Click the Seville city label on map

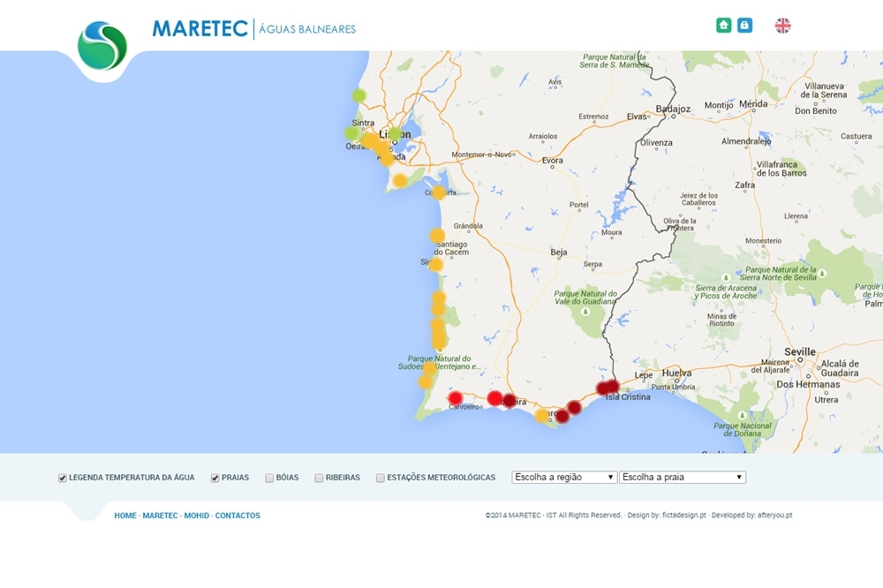(800, 351)
